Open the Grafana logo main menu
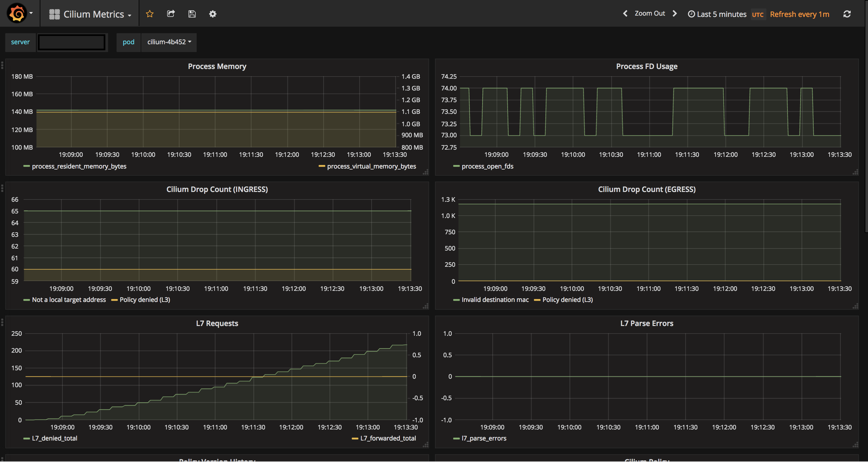Screen dimensions: 868x462 [18, 13]
